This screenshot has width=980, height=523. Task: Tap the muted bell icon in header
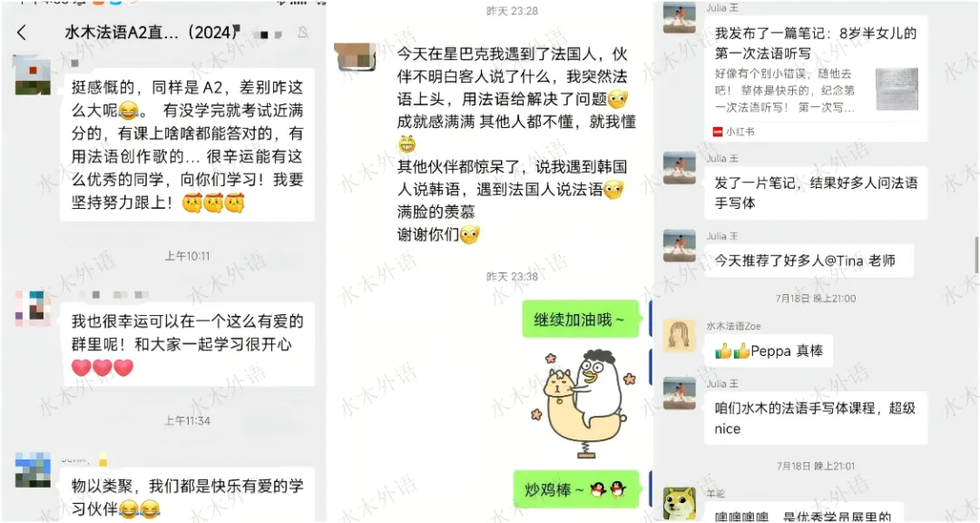click(x=303, y=33)
